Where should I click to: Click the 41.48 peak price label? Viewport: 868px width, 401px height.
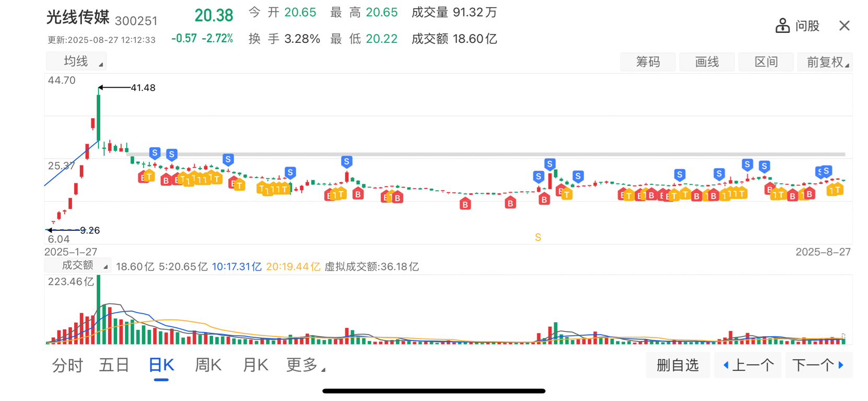click(x=143, y=88)
